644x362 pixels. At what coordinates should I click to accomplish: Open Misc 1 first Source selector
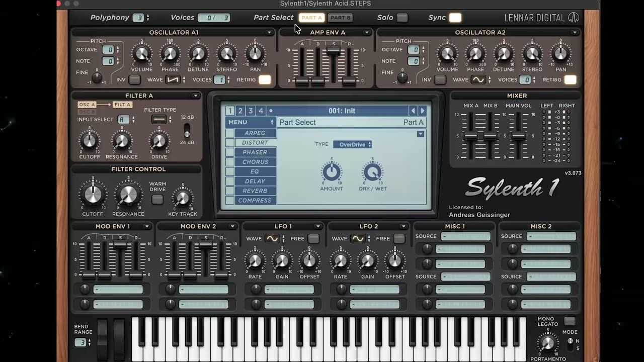point(466,236)
